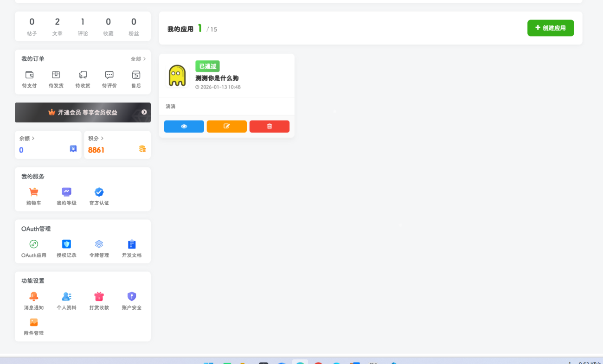Open 消息通知 notification settings

(x=34, y=300)
